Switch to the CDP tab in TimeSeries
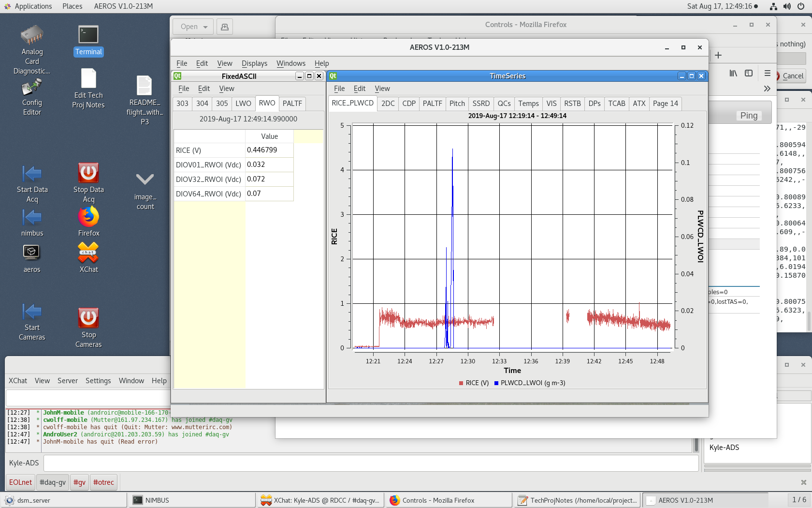The image size is (812, 508). (408, 104)
